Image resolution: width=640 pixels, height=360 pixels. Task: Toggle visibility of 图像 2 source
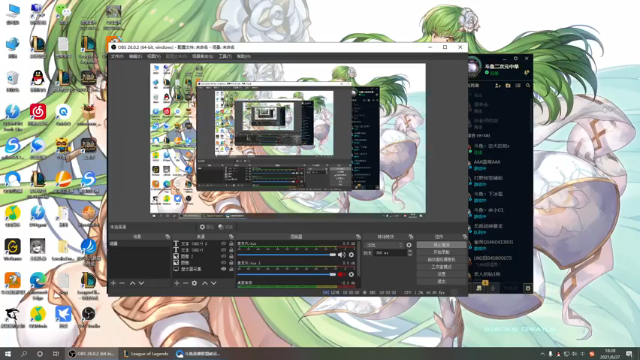coord(223,256)
